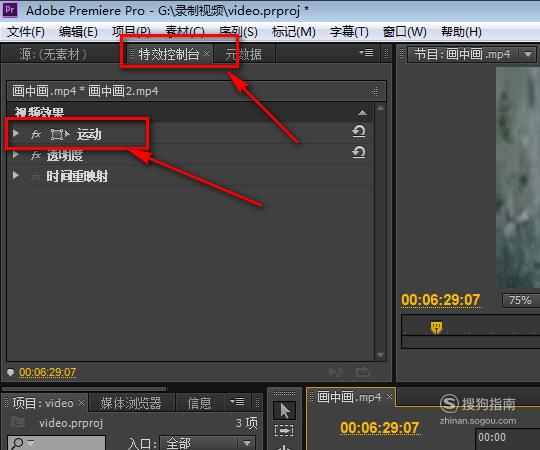Open the 文件(F) menu
Screen dimensions: 540x450
tap(26, 32)
